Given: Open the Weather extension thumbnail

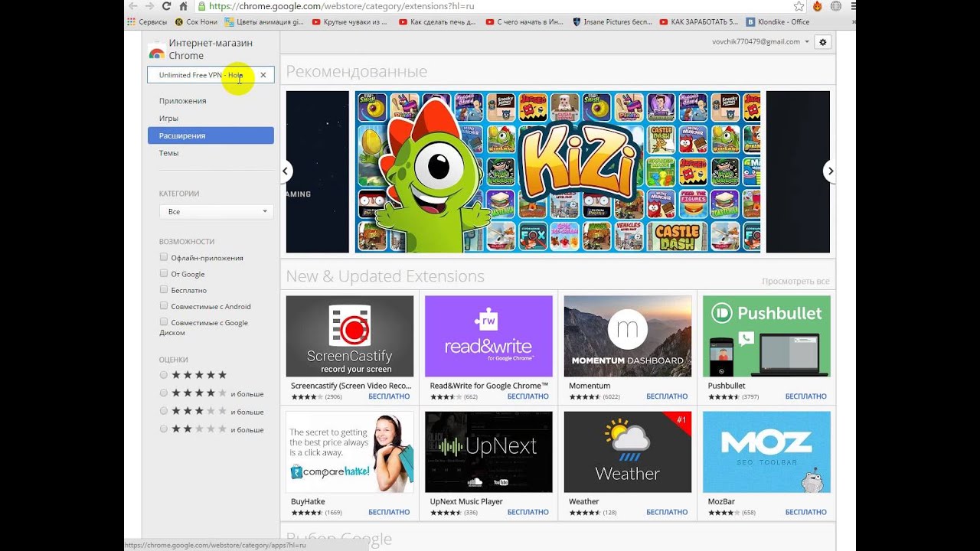Looking at the screenshot, I should 628,452.
